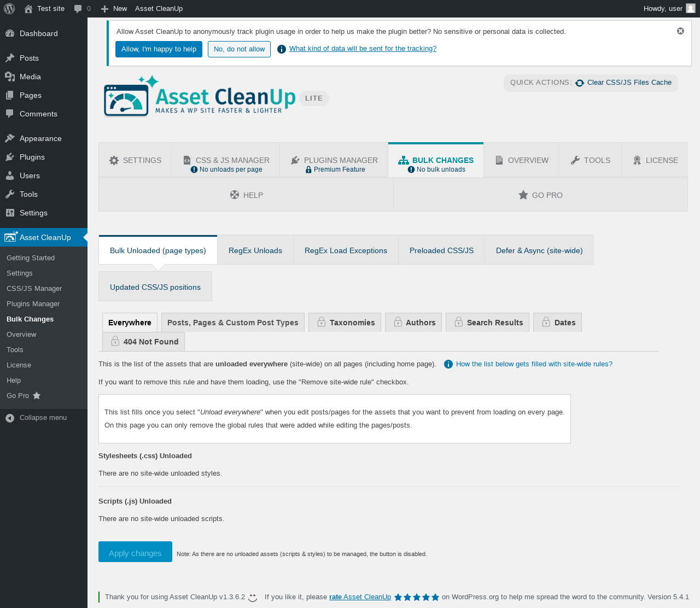Open the PLUGINS MANAGER tab
Viewport: 700px width, 608px height.
point(334,160)
